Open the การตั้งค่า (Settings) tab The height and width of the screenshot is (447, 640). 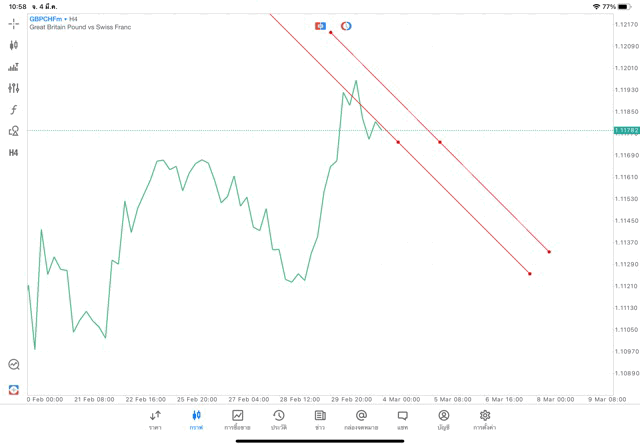pos(485,419)
